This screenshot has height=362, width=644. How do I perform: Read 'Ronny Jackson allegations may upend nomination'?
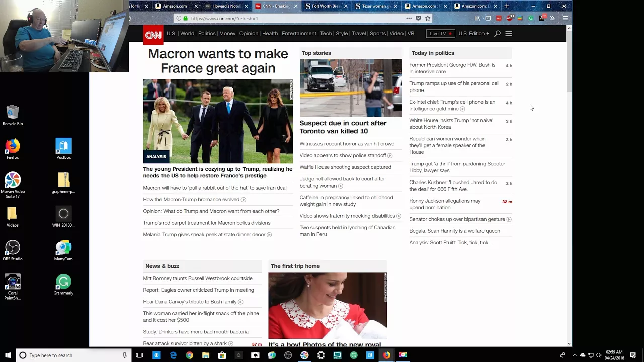coord(445,204)
